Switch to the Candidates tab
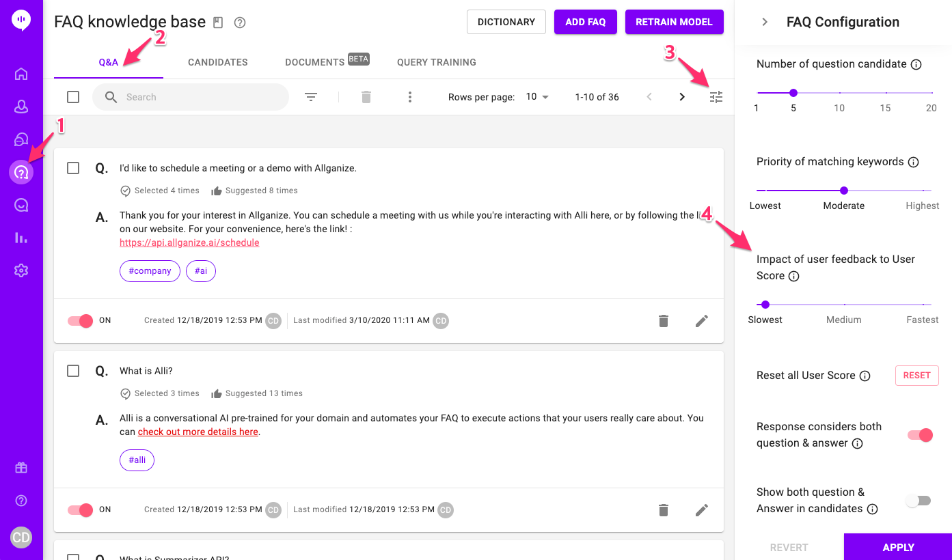 pos(218,62)
